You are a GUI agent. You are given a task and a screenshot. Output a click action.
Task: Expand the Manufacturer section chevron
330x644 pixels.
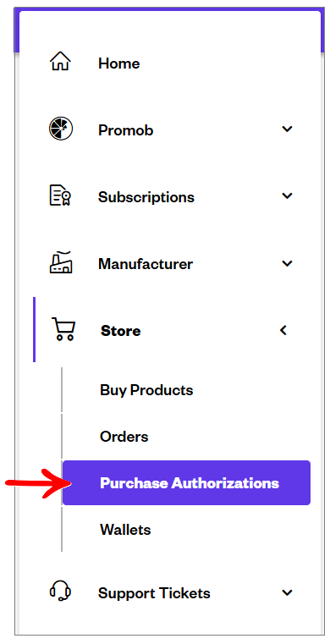tap(287, 263)
